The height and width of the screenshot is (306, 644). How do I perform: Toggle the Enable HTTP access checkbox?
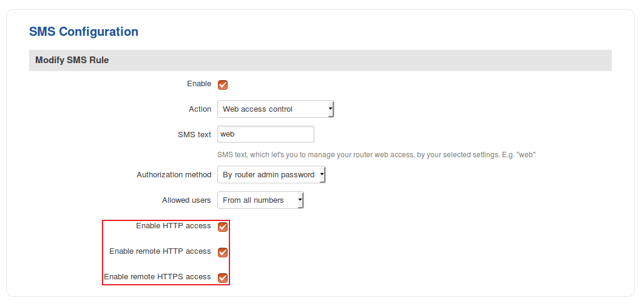point(223,227)
